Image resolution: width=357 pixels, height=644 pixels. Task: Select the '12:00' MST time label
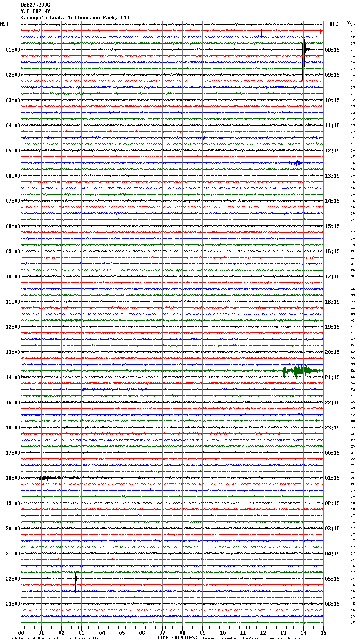click(13, 327)
